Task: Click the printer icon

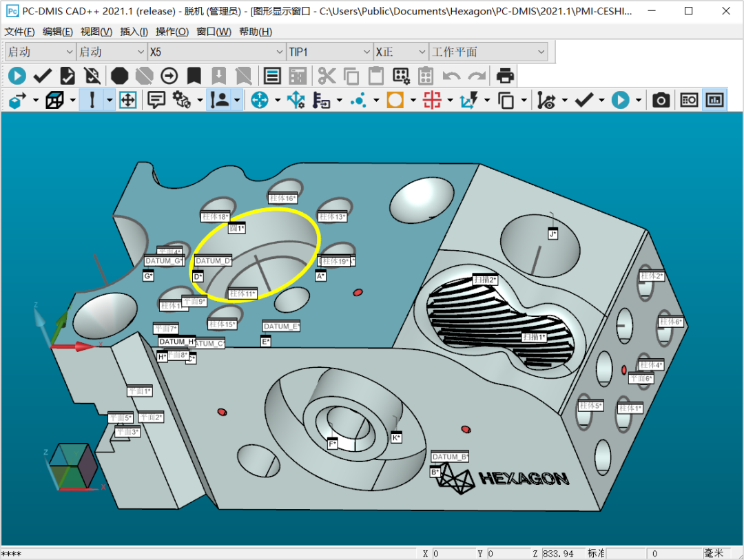Action: 505,76
